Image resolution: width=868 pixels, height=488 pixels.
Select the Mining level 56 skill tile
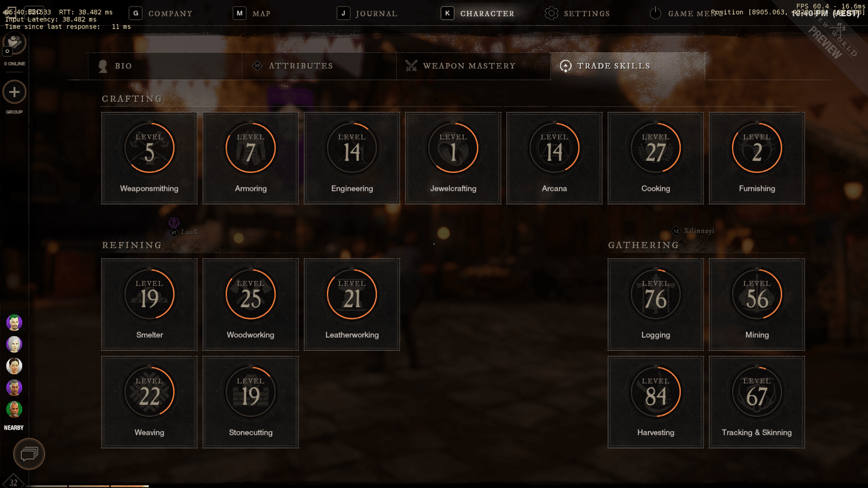click(757, 305)
